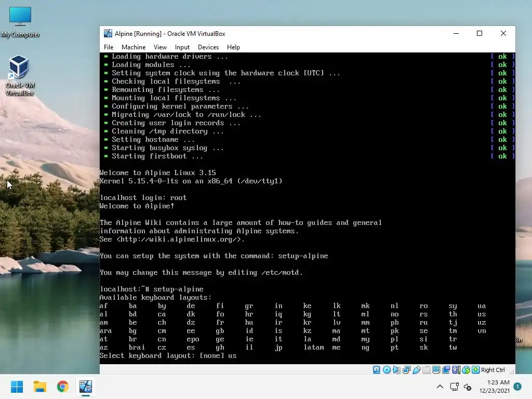532x399 pixels.
Task: Click the localhost setup-alpine command line
Action: point(152,289)
